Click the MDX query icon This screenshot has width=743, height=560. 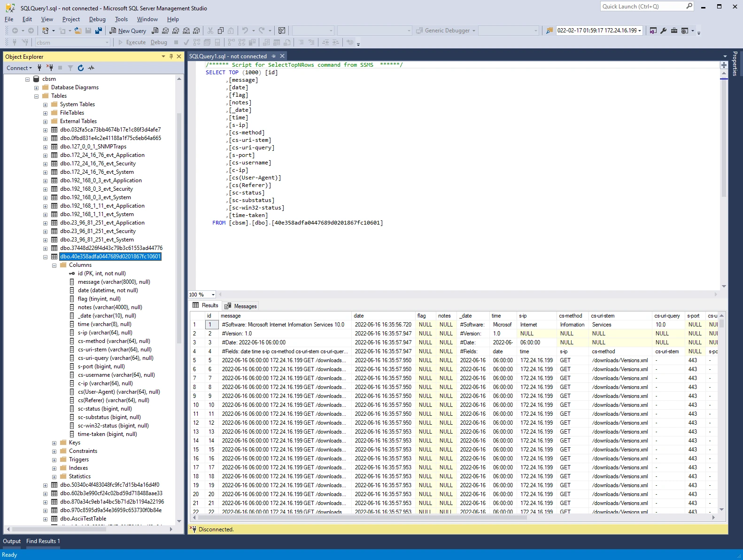(165, 31)
